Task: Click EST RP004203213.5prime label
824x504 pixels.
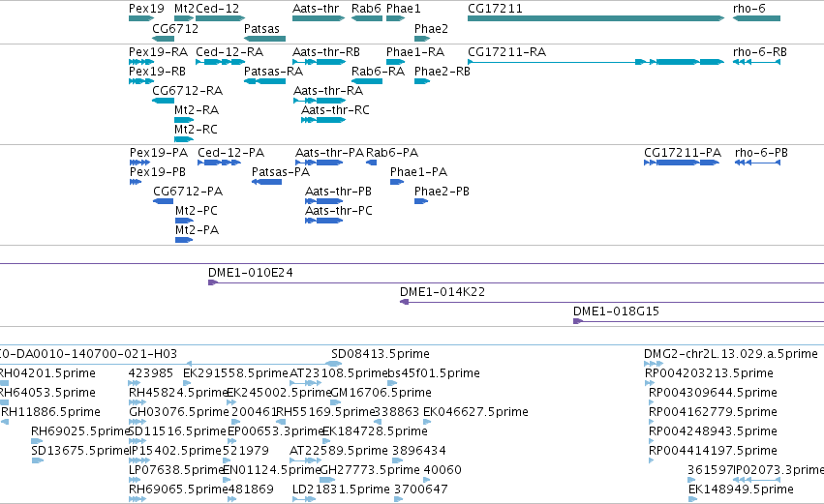Action: [x=710, y=373]
